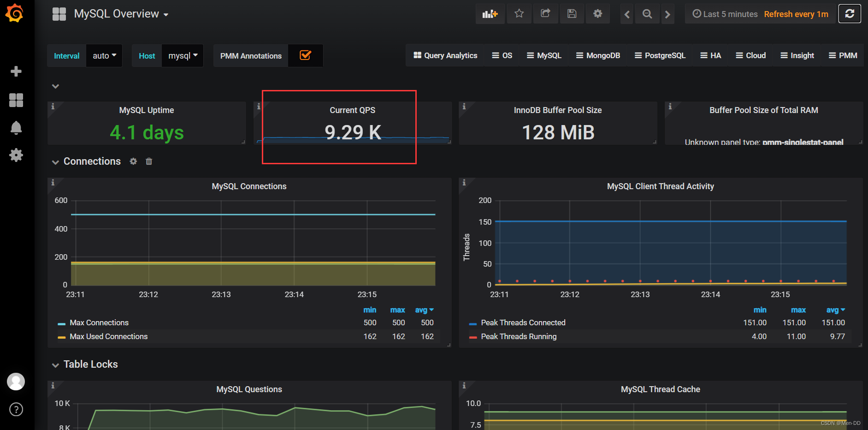Click the InnoDB Buffer Pool Size title

point(558,110)
